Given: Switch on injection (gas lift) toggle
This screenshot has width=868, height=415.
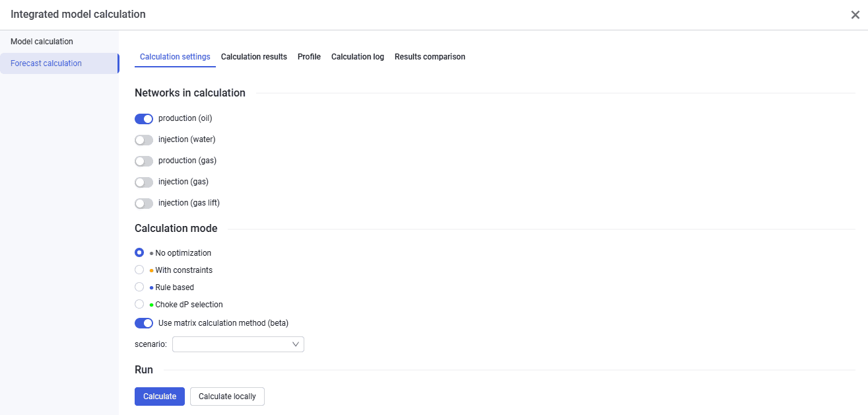Looking at the screenshot, I should point(144,204).
